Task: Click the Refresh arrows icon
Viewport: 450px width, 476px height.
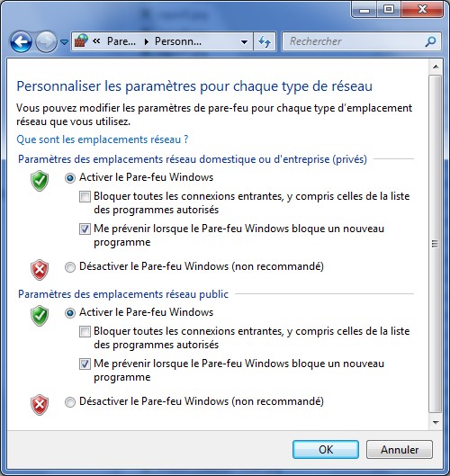Action: (x=265, y=41)
